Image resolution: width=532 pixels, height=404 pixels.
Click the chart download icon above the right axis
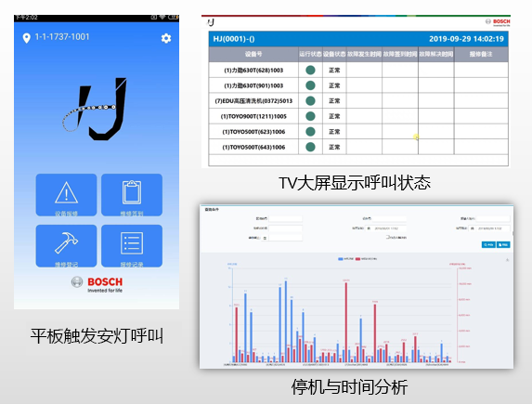pyautogui.click(x=508, y=260)
